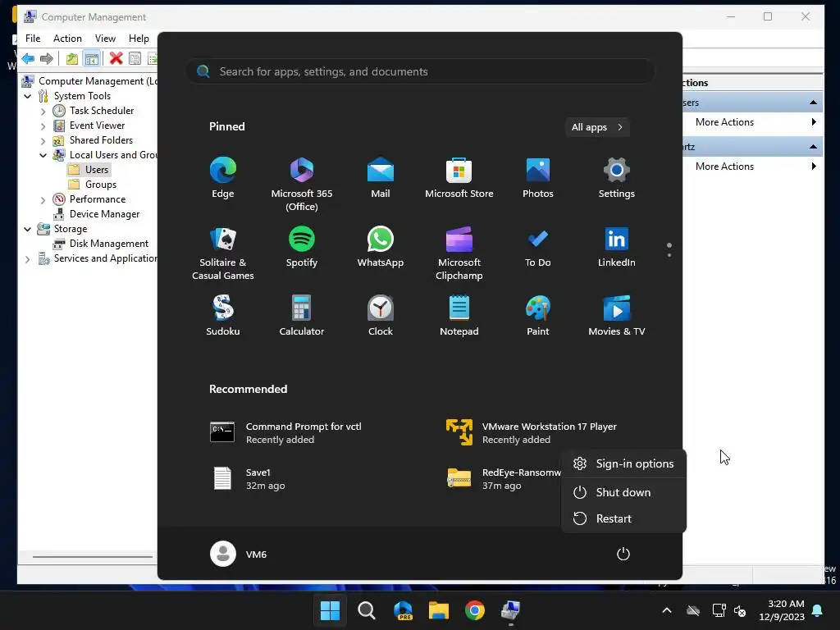Open the Spotify pinned app

pos(302,246)
